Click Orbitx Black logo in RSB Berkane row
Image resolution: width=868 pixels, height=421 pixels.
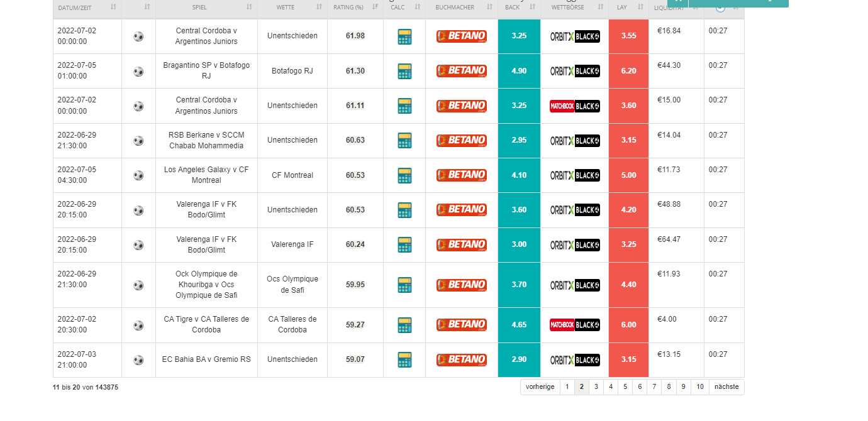tap(575, 141)
